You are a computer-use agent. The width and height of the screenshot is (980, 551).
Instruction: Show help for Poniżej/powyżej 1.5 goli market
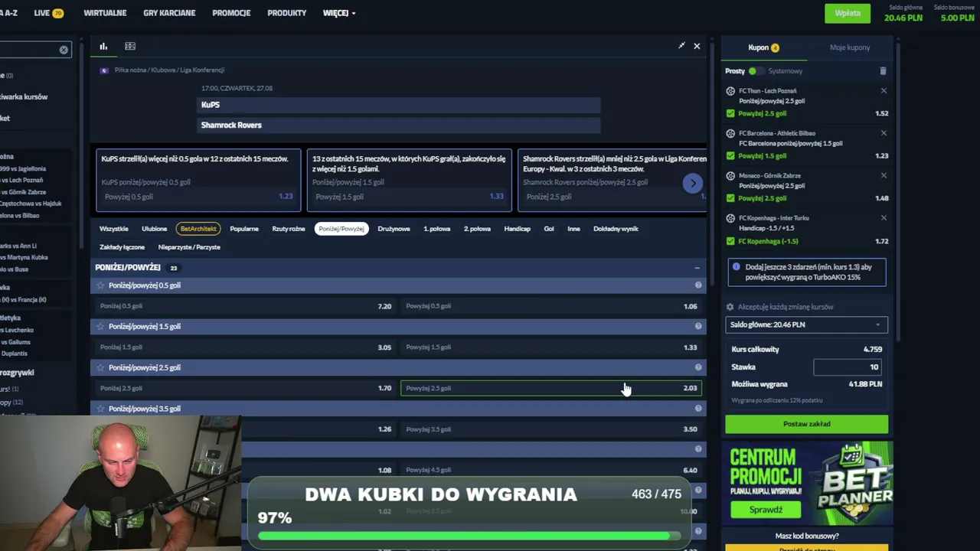[698, 327]
